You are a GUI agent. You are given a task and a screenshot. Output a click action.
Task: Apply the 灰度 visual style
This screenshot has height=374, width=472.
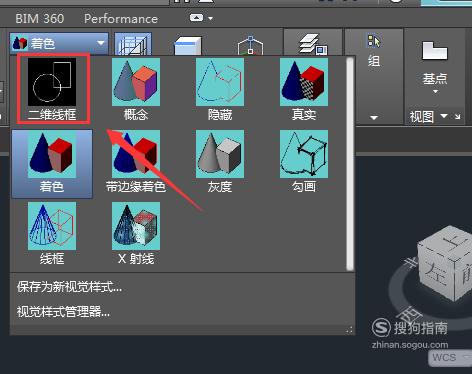pos(220,162)
